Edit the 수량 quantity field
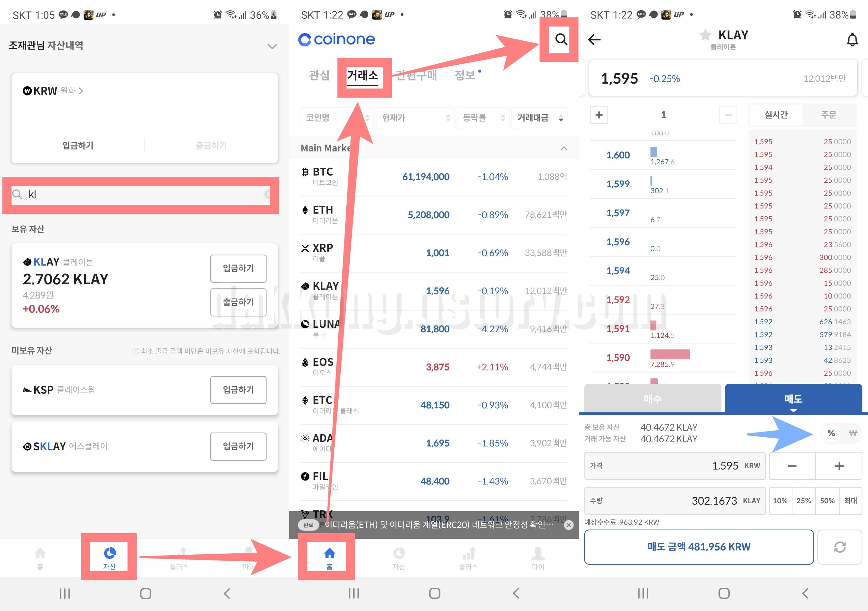The width and height of the screenshot is (868, 611). tap(675, 501)
